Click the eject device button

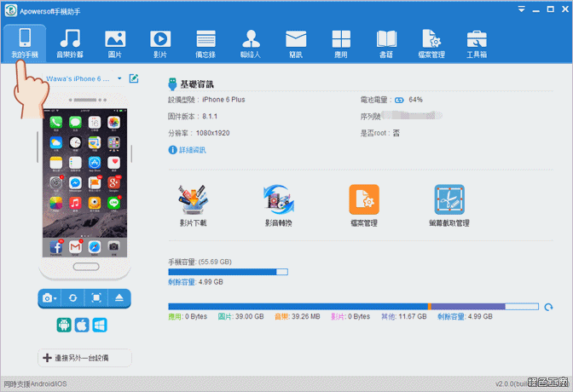119,298
